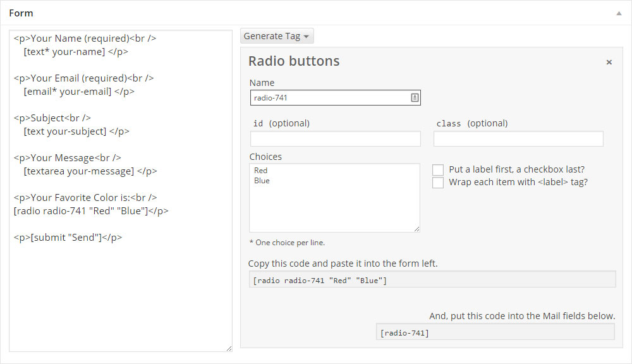Click the [textarea your-message] line
The image size is (632, 364).
(x=90, y=171)
